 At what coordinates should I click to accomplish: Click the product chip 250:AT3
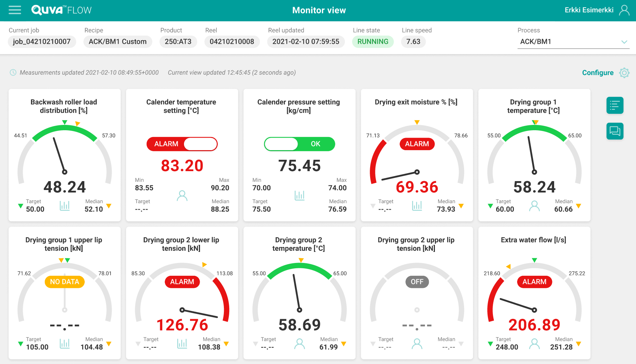pos(178,42)
